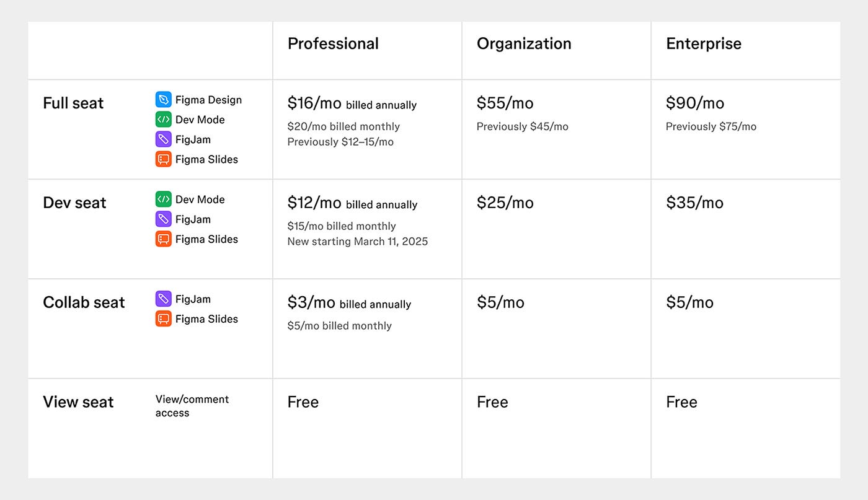Click the Dev Mode icon in Dev seat row

pos(163,200)
